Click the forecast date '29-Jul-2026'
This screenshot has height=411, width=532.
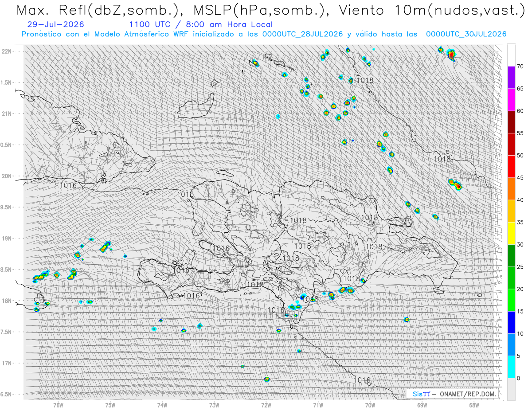pos(55,25)
